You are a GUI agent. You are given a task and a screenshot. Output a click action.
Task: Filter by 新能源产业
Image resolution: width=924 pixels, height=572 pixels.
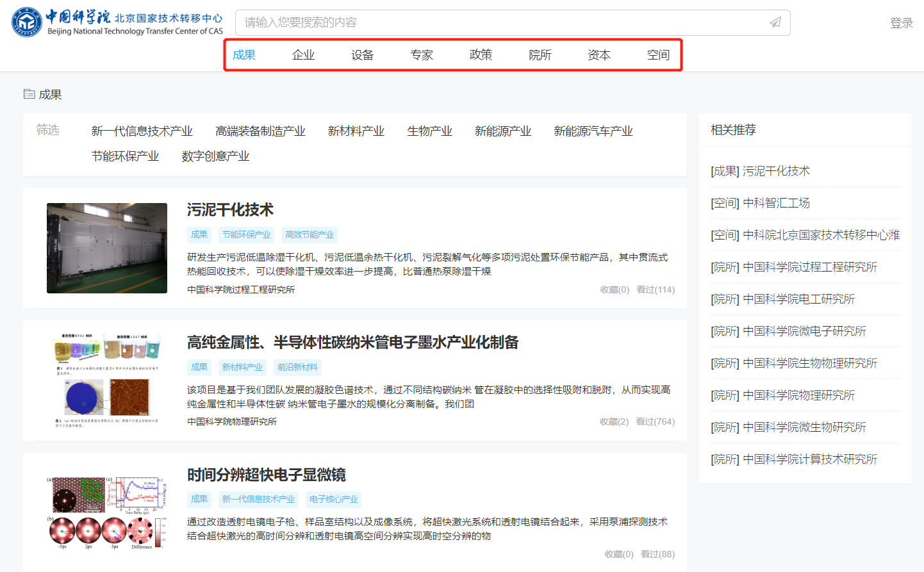pyautogui.click(x=503, y=131)
